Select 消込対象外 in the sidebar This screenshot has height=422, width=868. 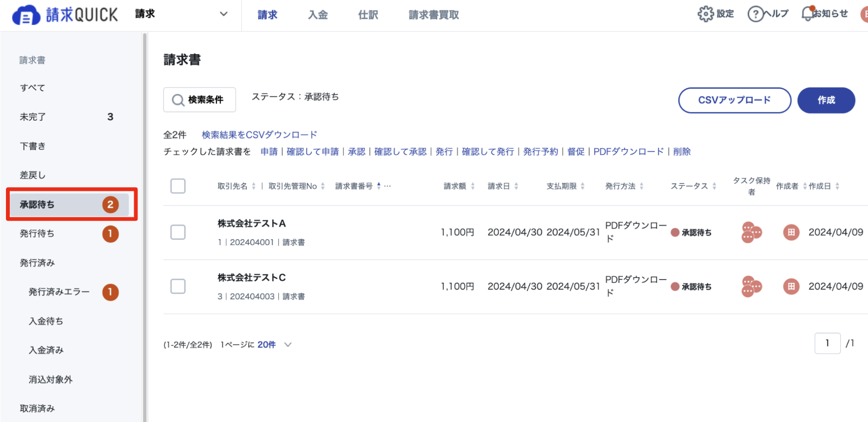[x=50, y=380]
